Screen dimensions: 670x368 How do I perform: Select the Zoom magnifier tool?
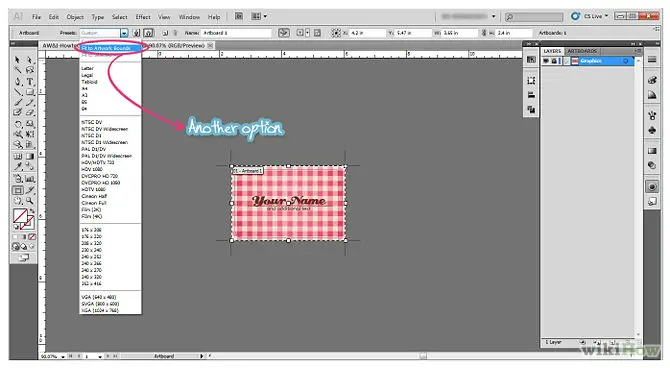pyautogui.click(x=30, y=200)
